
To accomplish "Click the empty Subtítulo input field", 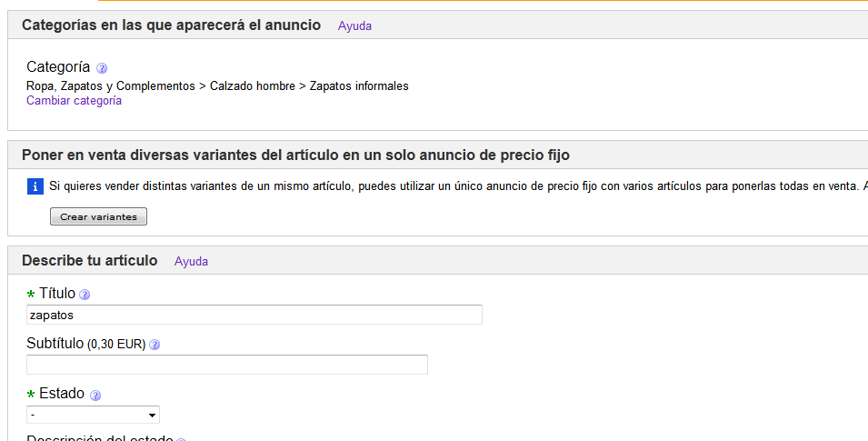I will point(227,365).
